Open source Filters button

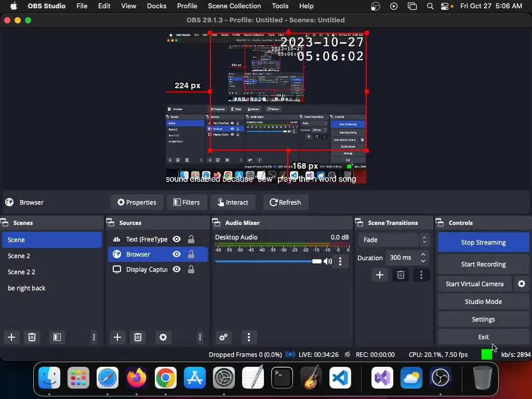187,202
